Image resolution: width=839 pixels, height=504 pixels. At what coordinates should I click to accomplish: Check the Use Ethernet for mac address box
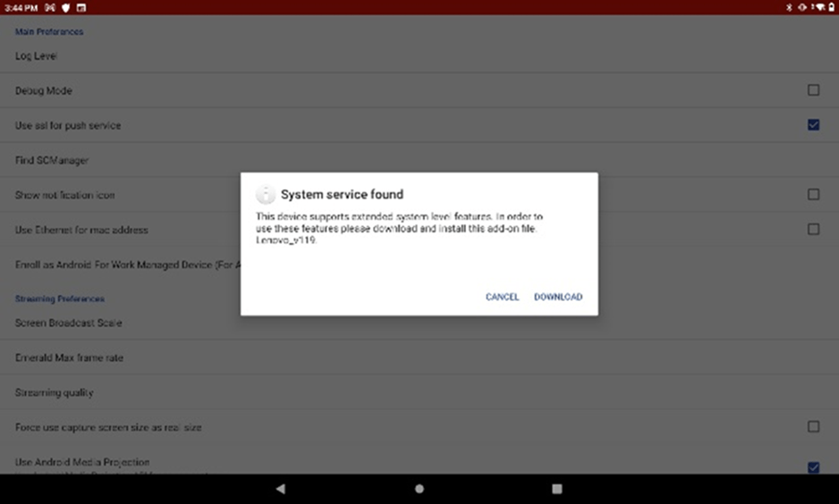click(x=813, y=230)
